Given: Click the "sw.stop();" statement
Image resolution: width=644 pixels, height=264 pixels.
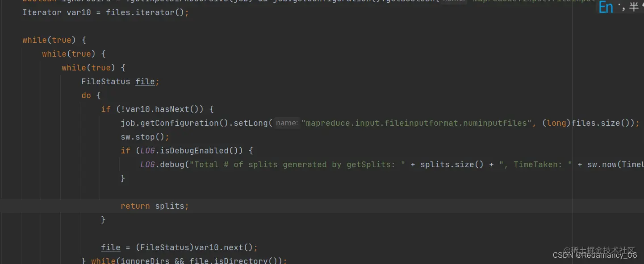Looking at the screenshot, I should click(x=145, y=137).
